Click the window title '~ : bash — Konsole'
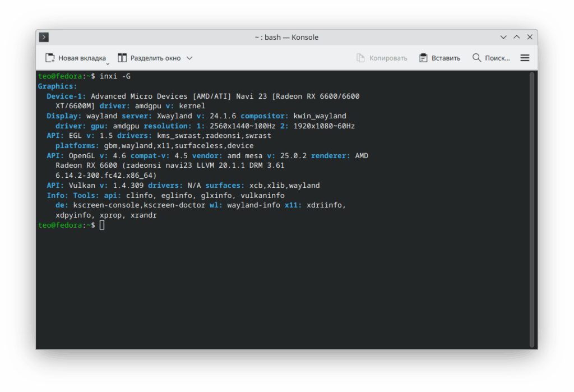 [x=286, y=37]
